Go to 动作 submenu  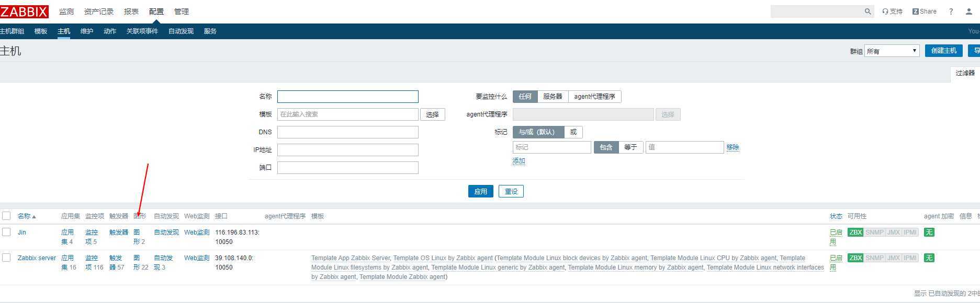pyautogui.click(x=110, y=31)
